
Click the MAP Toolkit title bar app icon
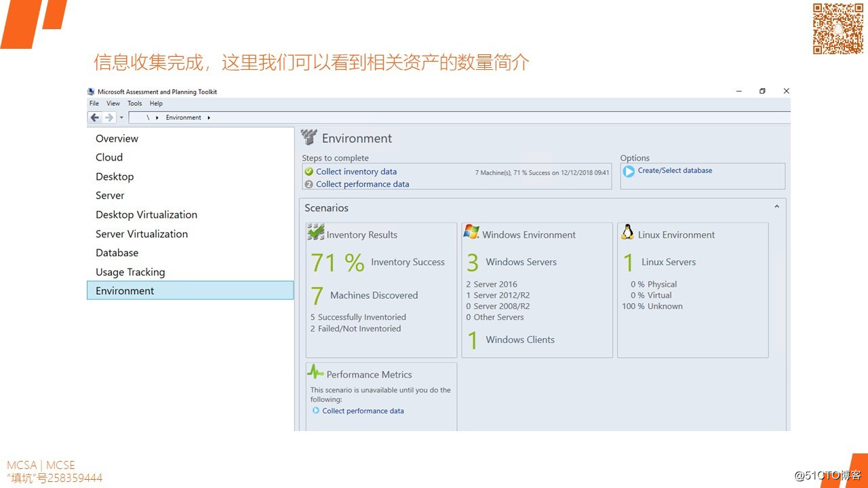[92, 91]
